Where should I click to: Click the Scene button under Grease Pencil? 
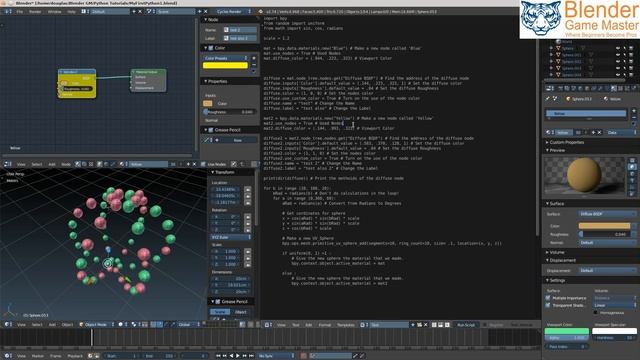(220, 312)
